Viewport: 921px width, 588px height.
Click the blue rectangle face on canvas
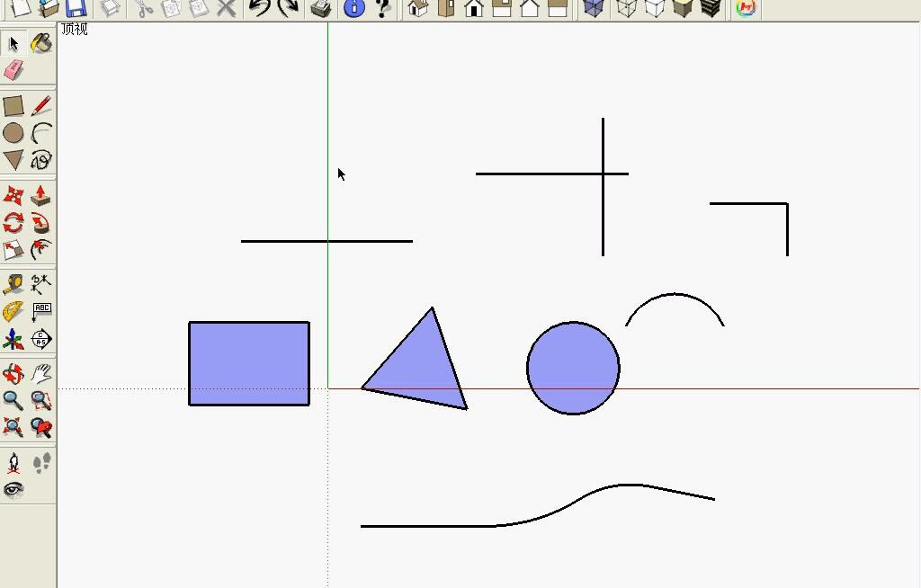coord(249,363)
